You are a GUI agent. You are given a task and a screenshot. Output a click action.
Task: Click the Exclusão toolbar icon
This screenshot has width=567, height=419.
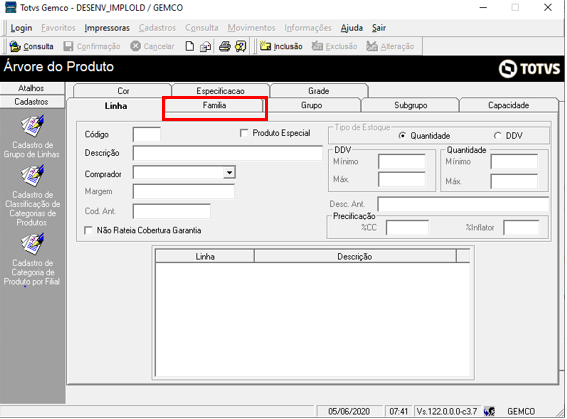[317, 46]
